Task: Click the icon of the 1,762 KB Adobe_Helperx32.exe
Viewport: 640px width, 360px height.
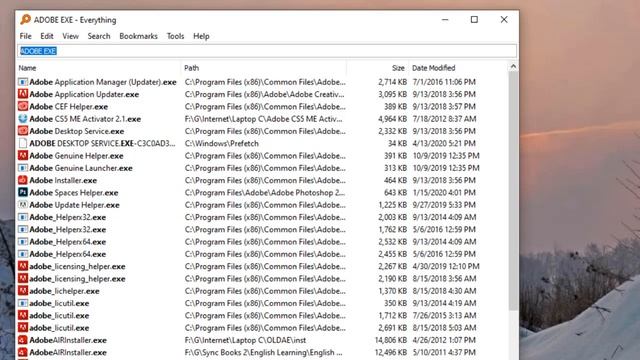Action: coord(23,229)
